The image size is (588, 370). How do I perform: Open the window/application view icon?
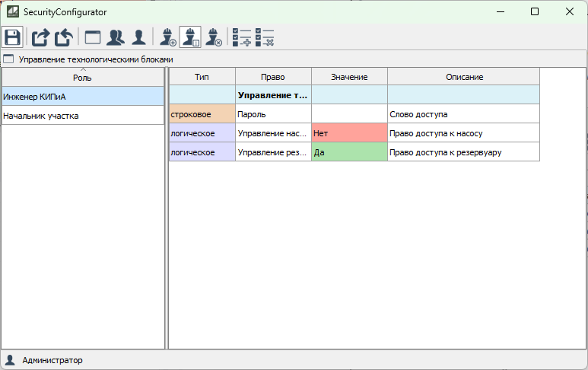pos(92,37)
